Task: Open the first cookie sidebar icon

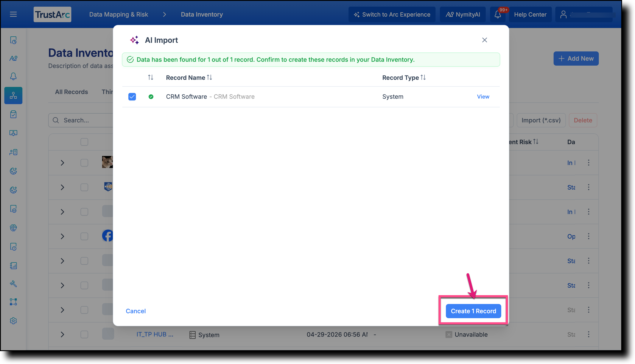Action: tap(13, 171)
